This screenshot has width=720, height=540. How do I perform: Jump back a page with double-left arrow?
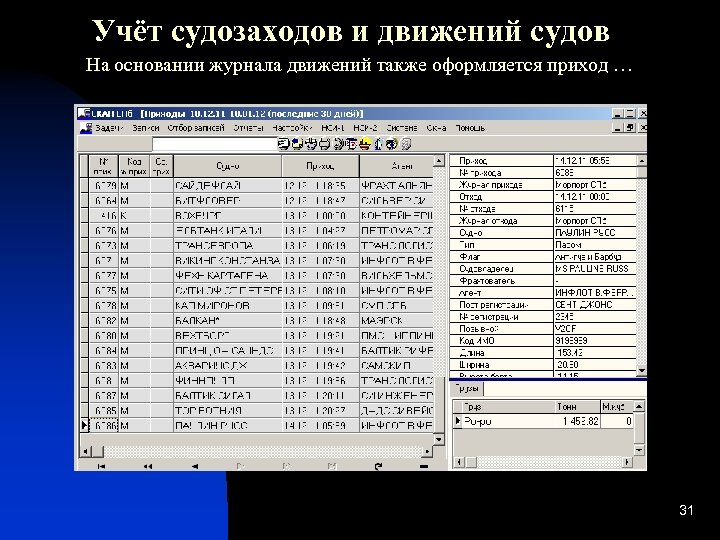[147, 466]
